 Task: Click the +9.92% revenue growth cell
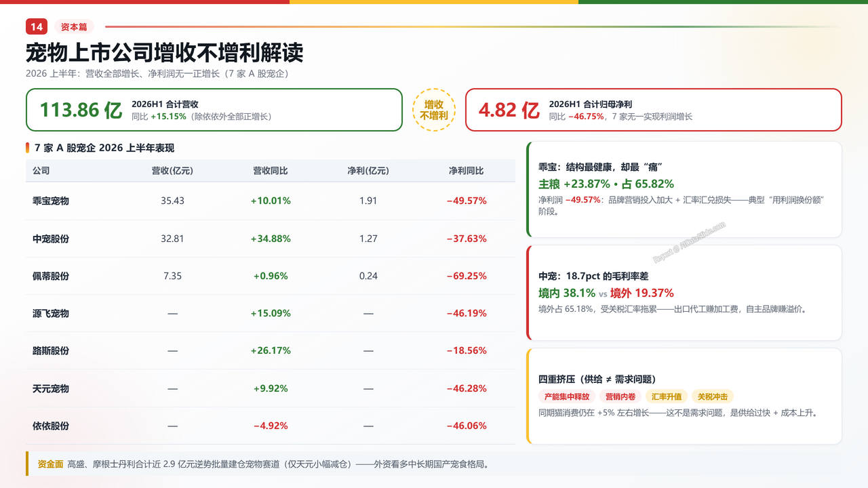[271, 389]
